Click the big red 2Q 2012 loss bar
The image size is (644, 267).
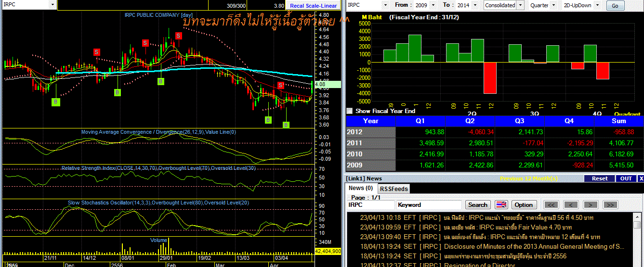coord(490,78)
